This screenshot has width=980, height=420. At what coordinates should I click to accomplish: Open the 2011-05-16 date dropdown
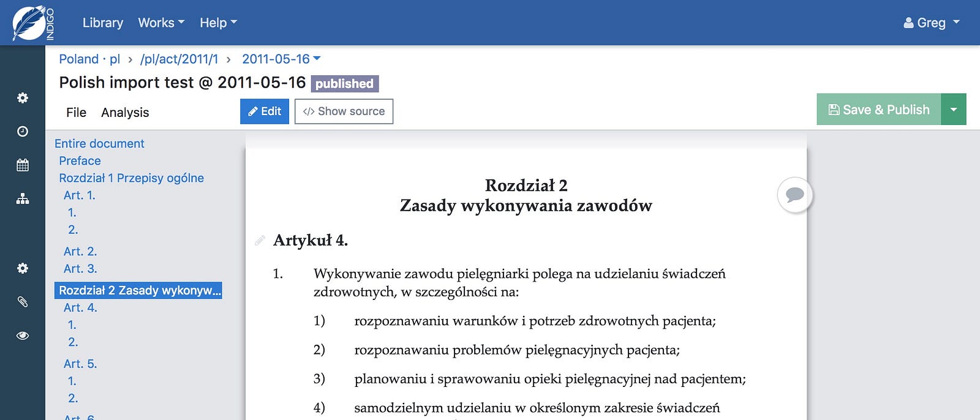pos(281,59)
